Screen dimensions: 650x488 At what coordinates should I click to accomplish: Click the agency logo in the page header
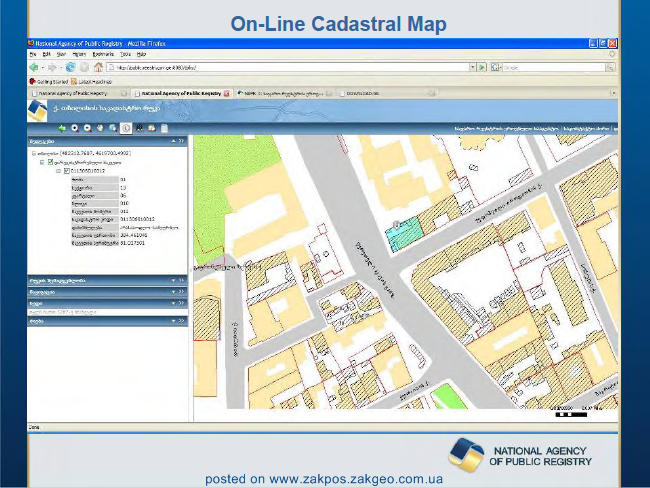(x=37, y=110)
